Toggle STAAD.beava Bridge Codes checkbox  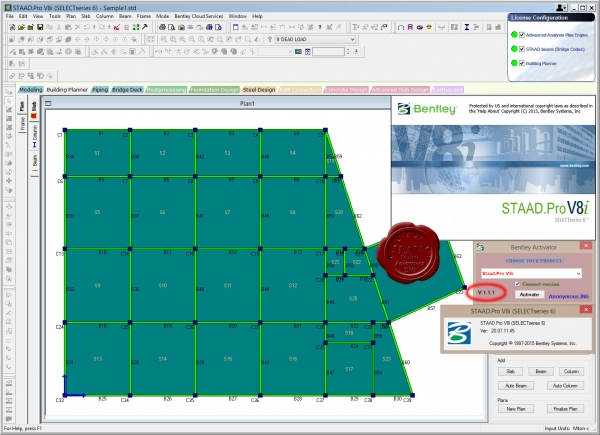522,49
